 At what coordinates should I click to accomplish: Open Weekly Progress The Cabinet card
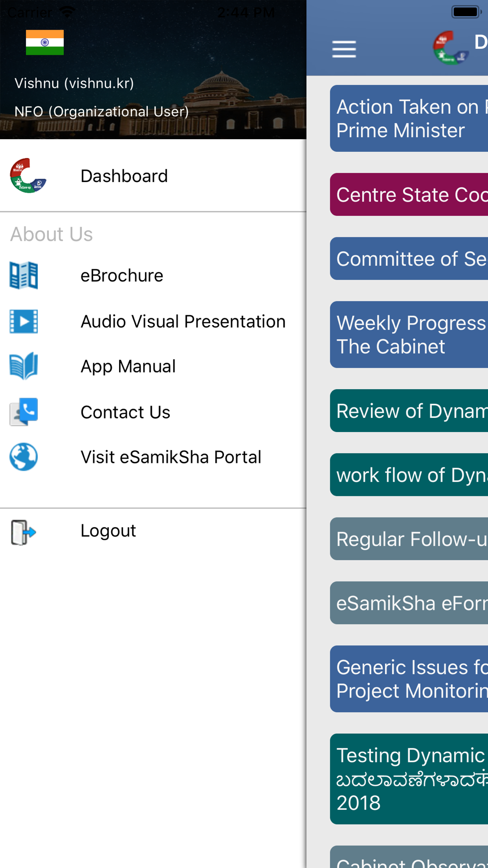point(409,334)
